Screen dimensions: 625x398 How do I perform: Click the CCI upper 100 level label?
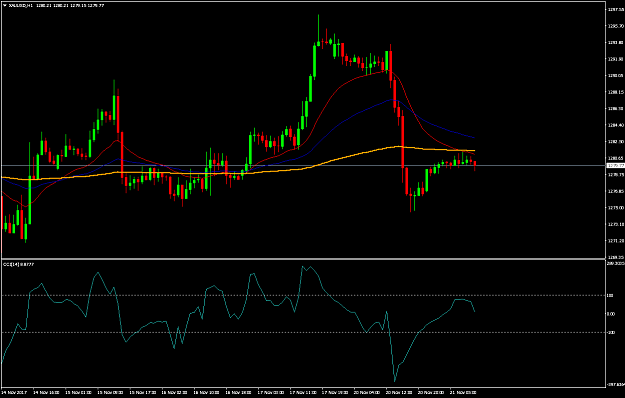[611, 296]
